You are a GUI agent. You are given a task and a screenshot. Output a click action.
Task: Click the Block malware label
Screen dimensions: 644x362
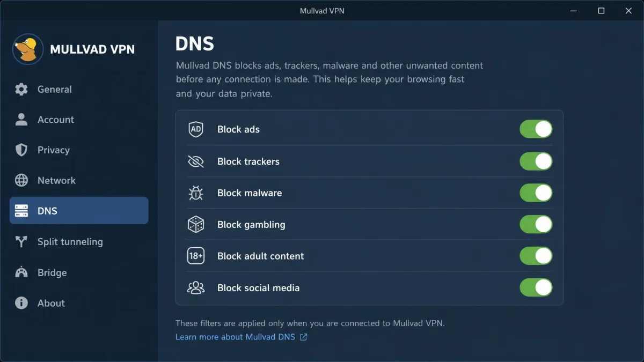[250, 193]
